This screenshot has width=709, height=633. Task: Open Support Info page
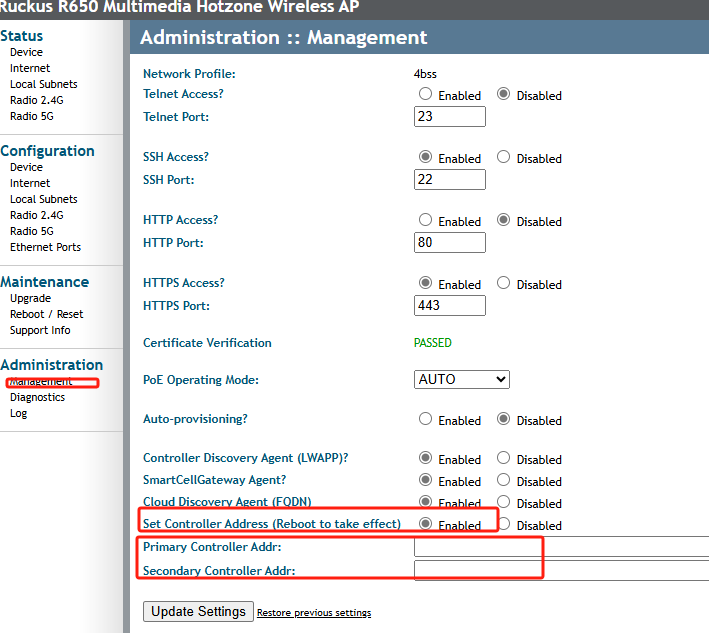point(40,331)
